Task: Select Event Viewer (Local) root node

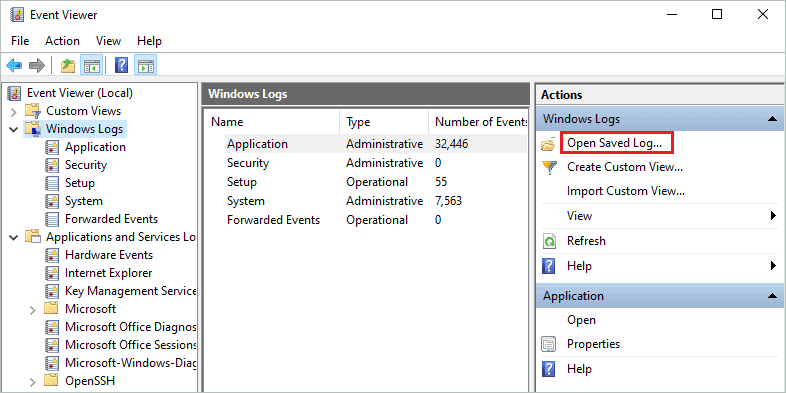Action: tap(80, 93)
